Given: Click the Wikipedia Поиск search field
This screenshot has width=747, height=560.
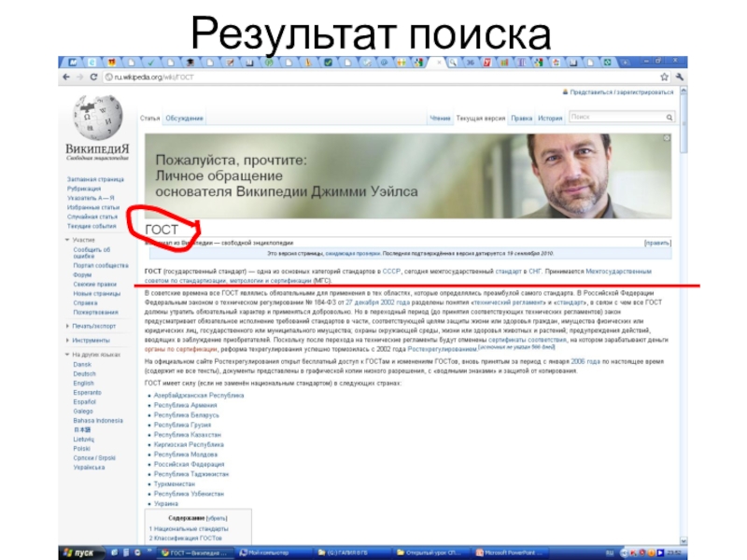Looking at the screenshot, I should pyautogui.click(x=616, y=118).
